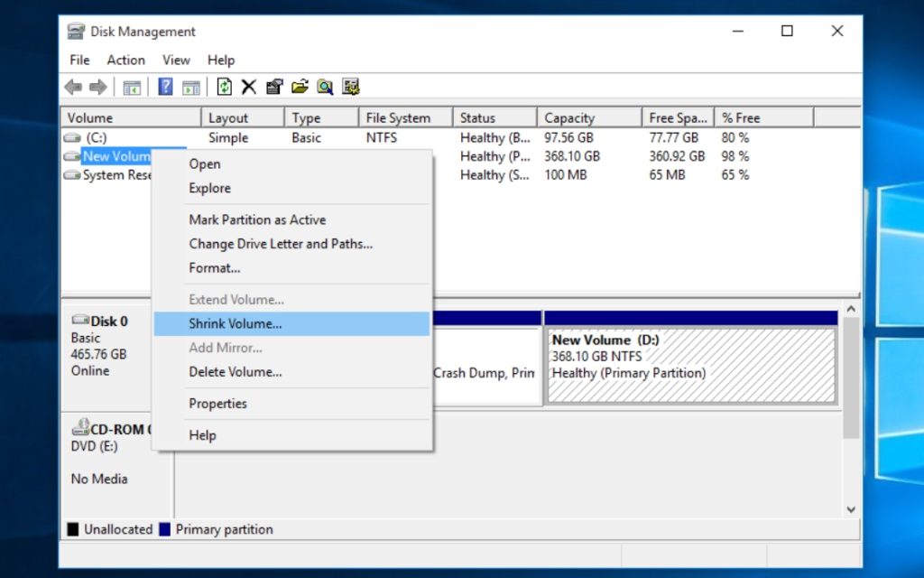924x578 pixels.
Task: Choose Open from the context menu
Action: point(292,164)
